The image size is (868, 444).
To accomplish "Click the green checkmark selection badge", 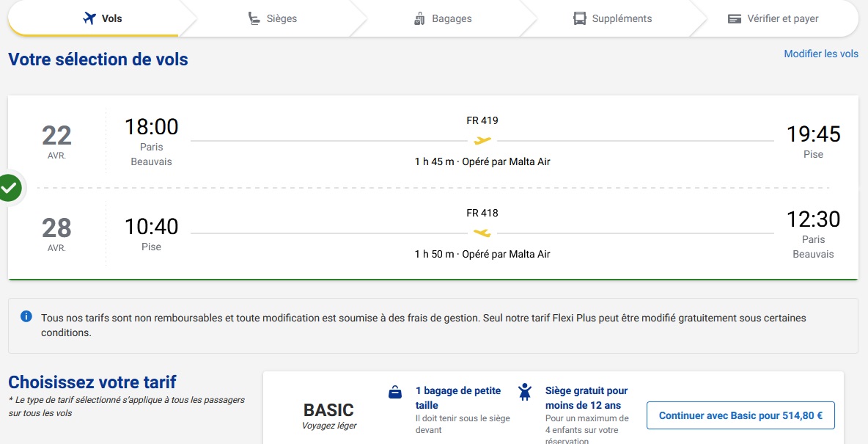I will click(10, 189).
